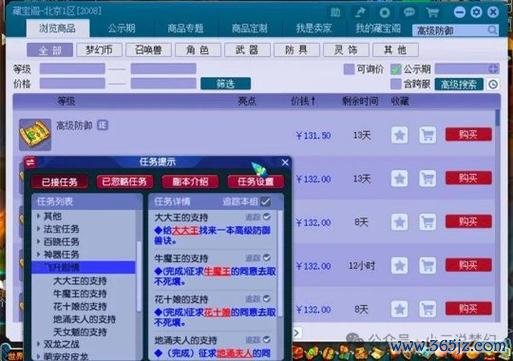This screenshot has width=513, height=361.
Task: Open the 商品定制 tab
Action: pyautogui.click(x=250, y=28)
